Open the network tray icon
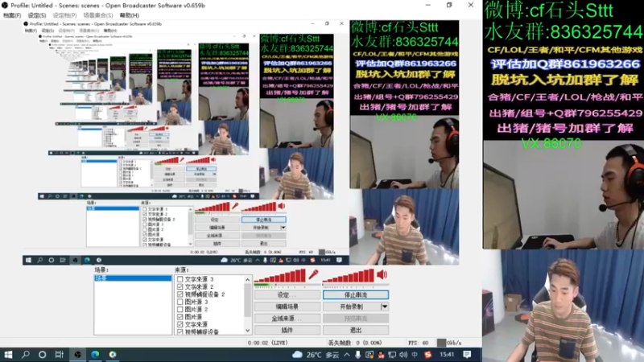 pos(392,355)
